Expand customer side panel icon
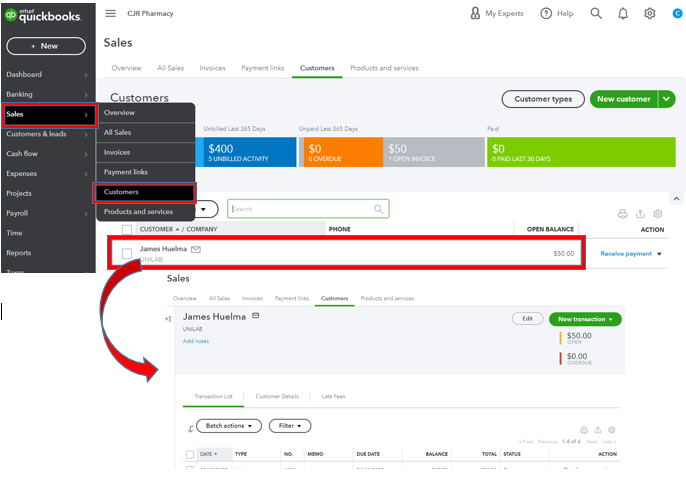The width and height of the screenshot is (686, 493). click(x=168, y=319)
